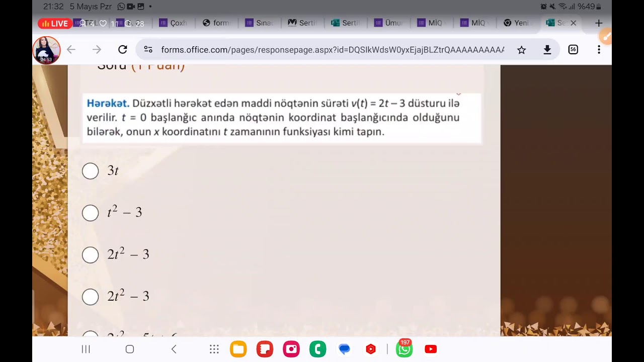Launch the red hexagon play app
Screen dimensions: 644x362
coord(371,349)
